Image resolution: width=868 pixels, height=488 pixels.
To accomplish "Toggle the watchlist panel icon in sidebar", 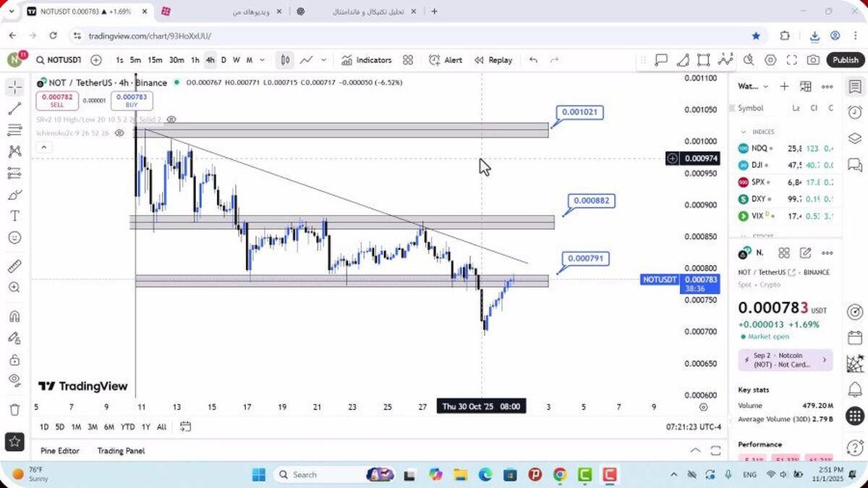I will point(855,87).
